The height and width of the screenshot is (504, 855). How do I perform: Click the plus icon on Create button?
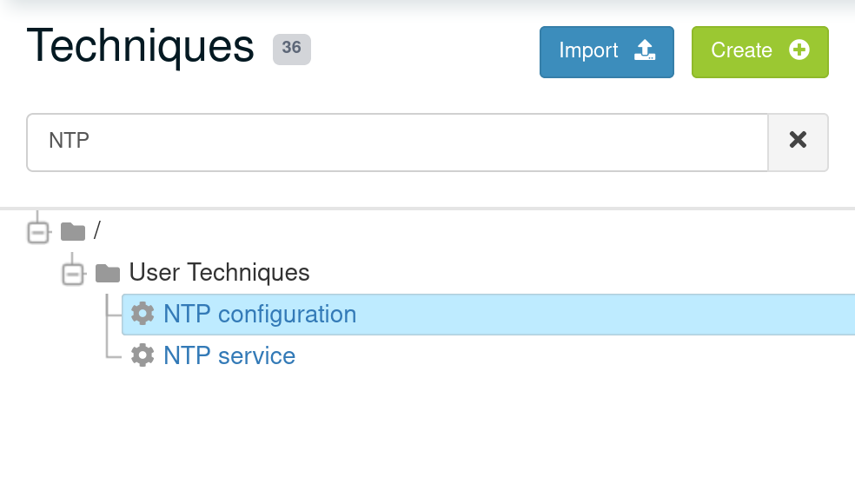(x=799, y=50)
